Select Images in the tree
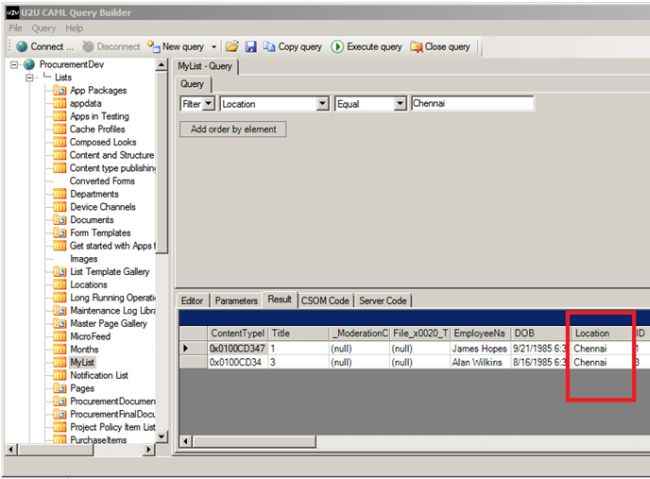Screen dimensions: 650x479 click(84, 259)
